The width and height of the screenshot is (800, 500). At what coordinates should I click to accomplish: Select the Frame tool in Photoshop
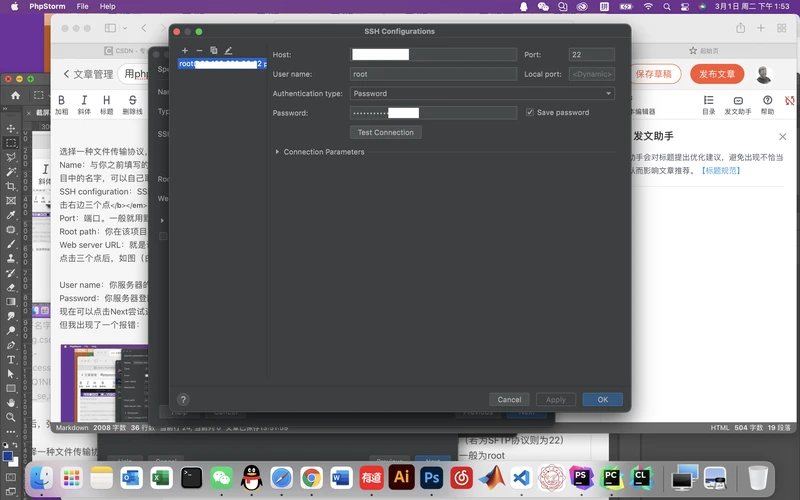[x=11, y=201]
